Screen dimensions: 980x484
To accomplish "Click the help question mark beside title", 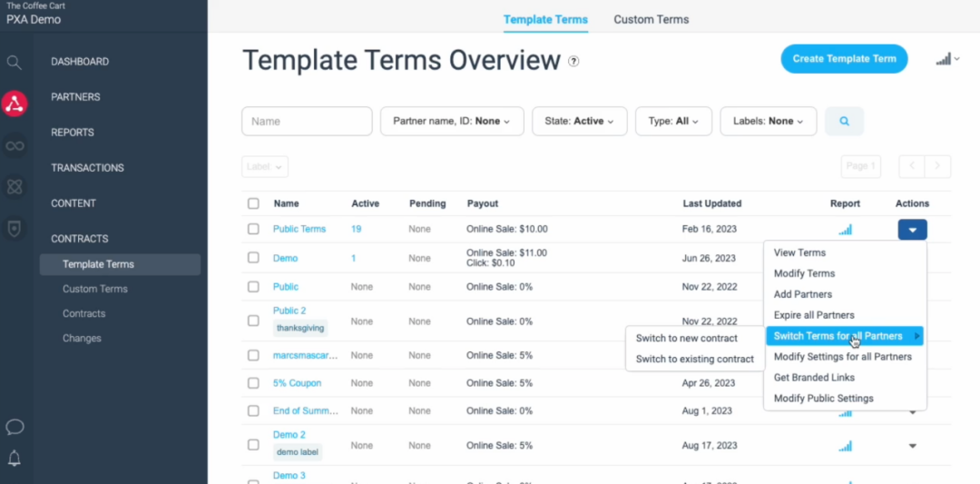I will (x=573, y=61).
